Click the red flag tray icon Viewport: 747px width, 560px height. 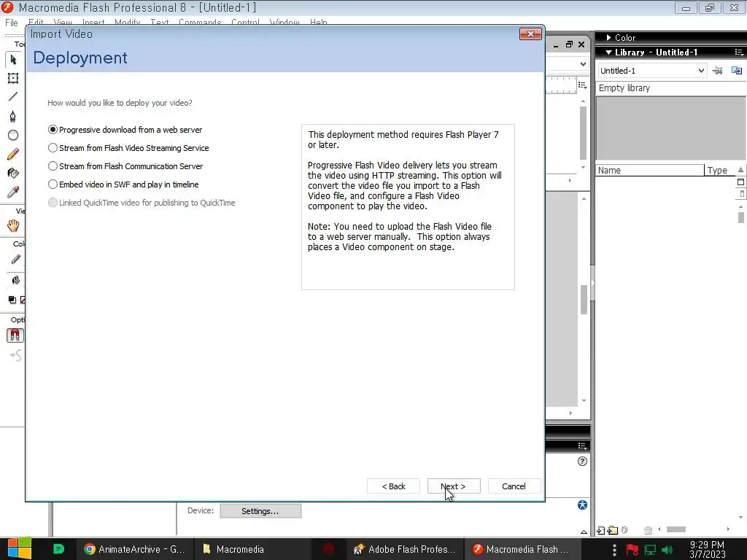pyautogui.click(x=632, y=550)
